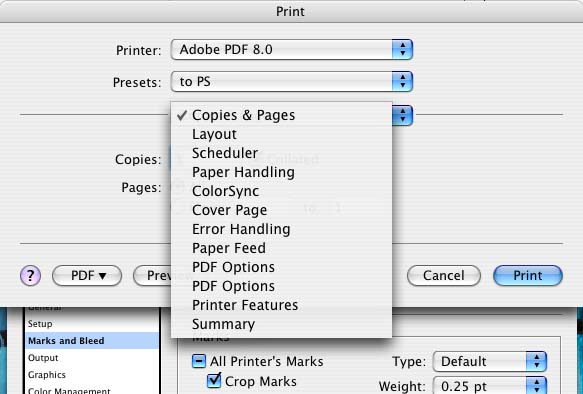The image size is (583, 394).
Task: Toggle All Printer's Marks checkbox
Action: coord(199,361)
